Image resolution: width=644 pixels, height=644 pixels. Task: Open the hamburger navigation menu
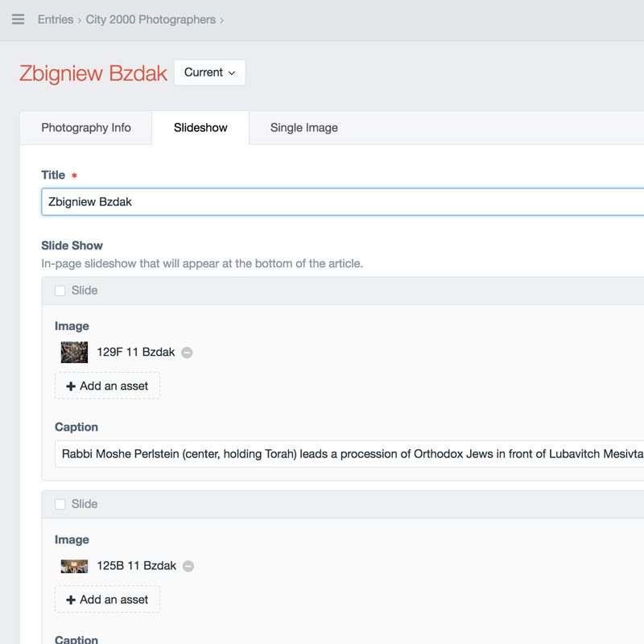tap(18, 19)
